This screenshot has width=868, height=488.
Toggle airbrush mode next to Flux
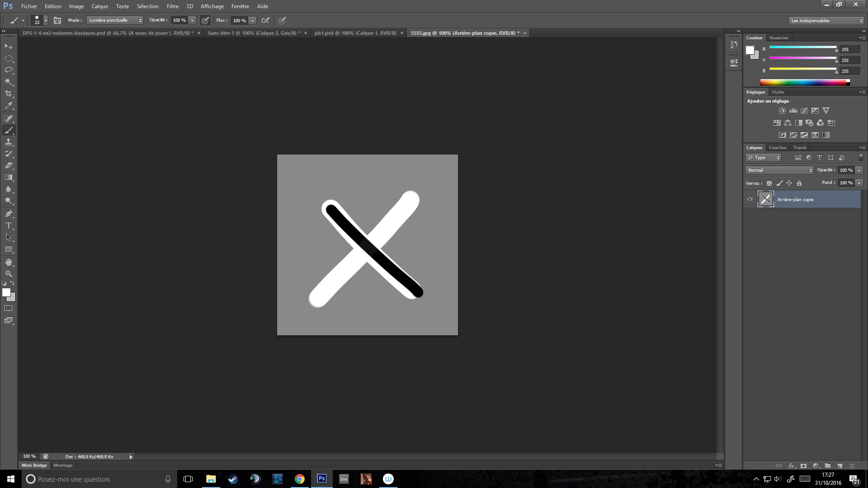tap(265, 20)
